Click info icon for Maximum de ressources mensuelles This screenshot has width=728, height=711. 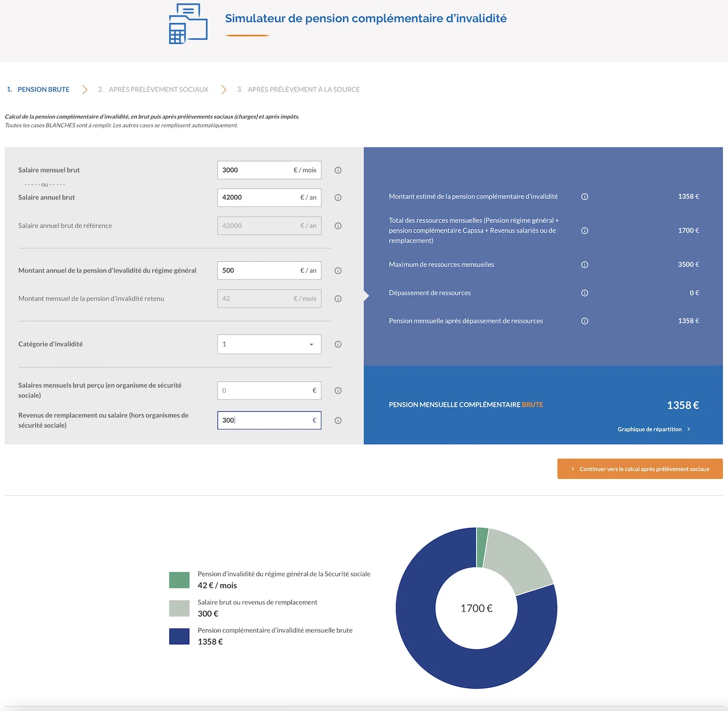coord(584,265)
